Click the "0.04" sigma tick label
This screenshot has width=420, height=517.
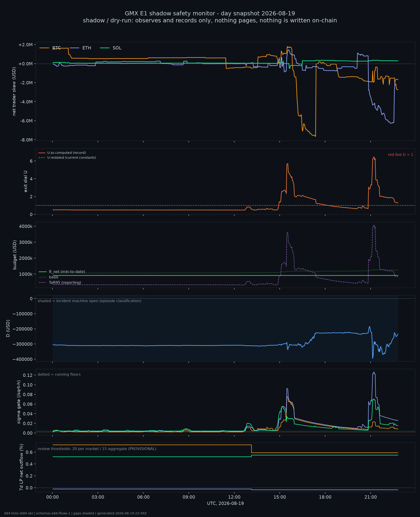click(x=28, y=414)
